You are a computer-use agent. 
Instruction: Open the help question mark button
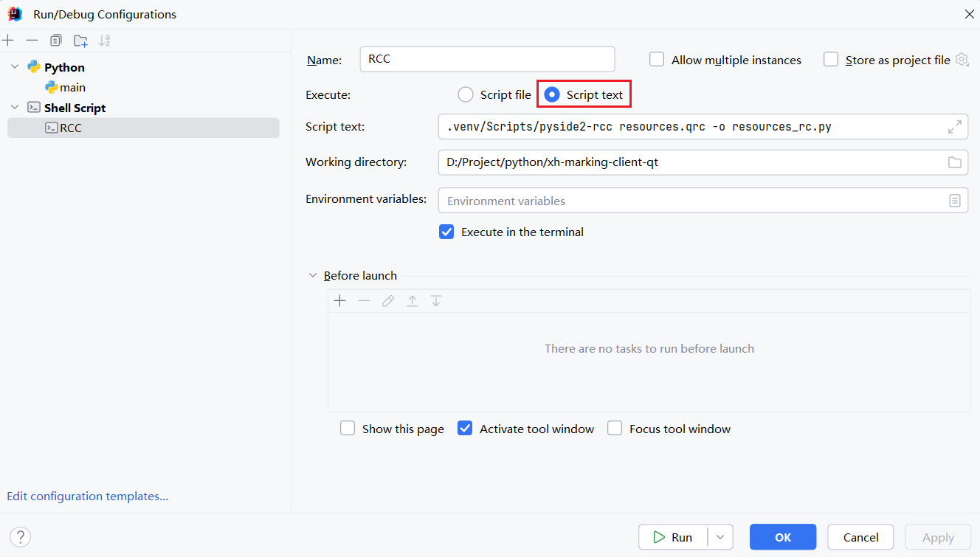click(x=21, y=537)
